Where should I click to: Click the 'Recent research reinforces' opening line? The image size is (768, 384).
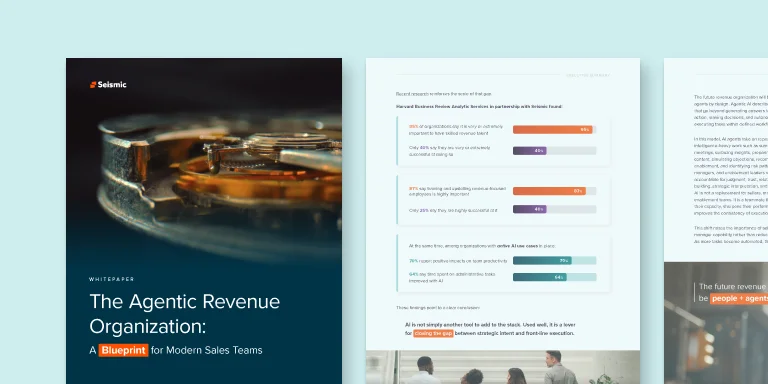point(444,94)
